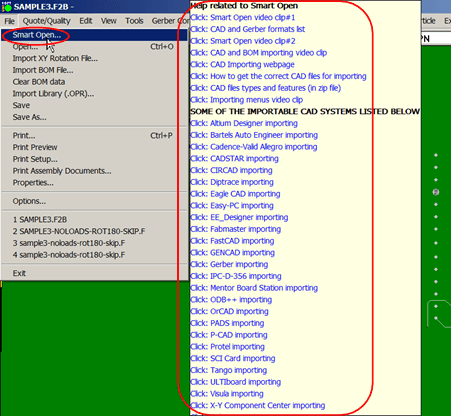Choose Save in File menu
The width and height of the screenshot is (451, 416).
pos(95,105)
